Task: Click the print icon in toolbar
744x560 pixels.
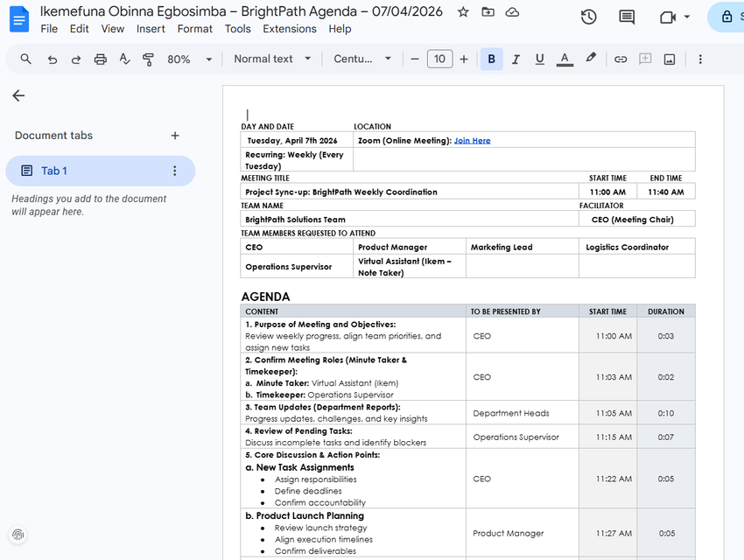Action: 100,59
